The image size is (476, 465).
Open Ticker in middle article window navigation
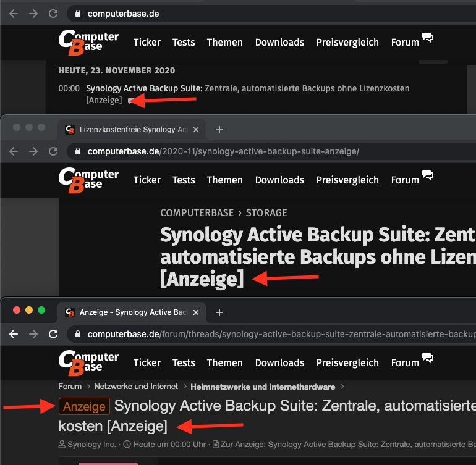[x=147, y=180]
